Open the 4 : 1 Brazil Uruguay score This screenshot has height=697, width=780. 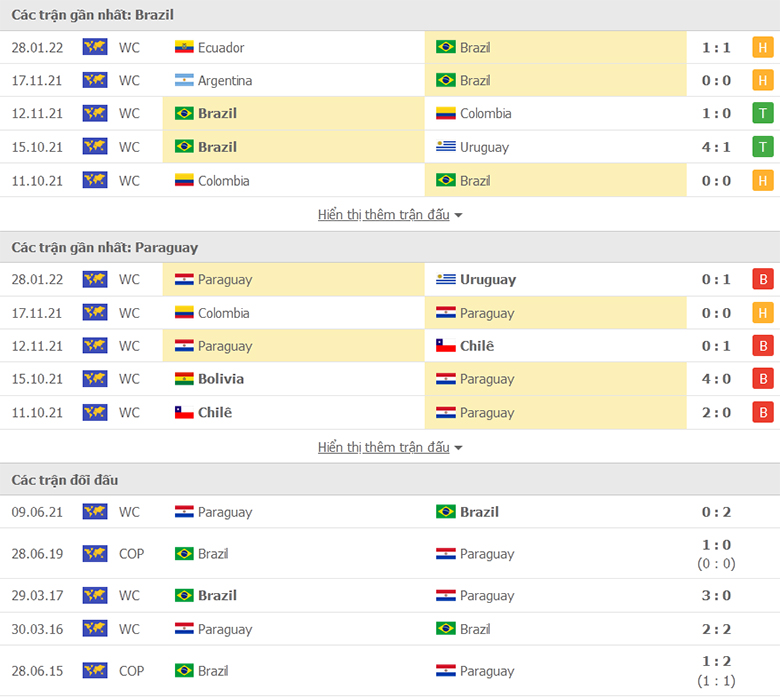(716, 147)
